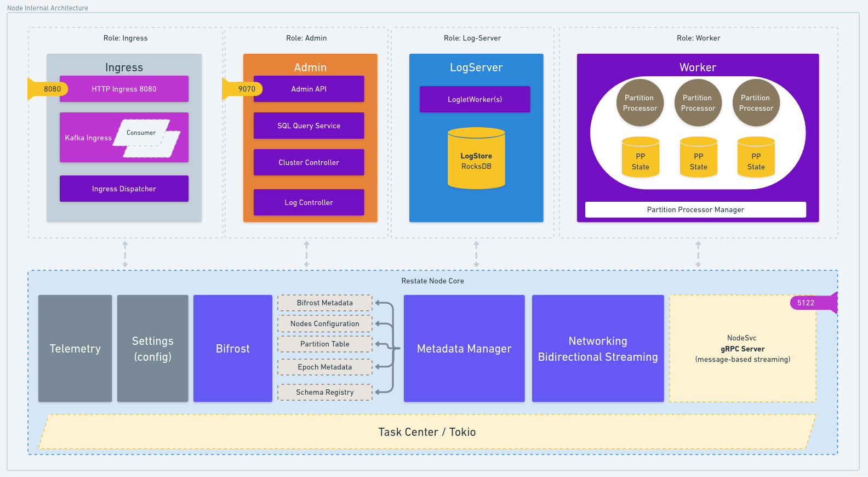Viewport: 868px width, 477px height.
Task: Click the 'Role: Worker' label
Action: point(699,38)
